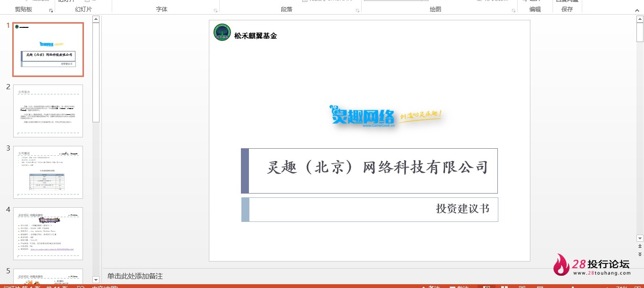Click the thumbnail pane scroll-up arrow
This screenshot has height=288, width=644.
click(x=96, y=19)
